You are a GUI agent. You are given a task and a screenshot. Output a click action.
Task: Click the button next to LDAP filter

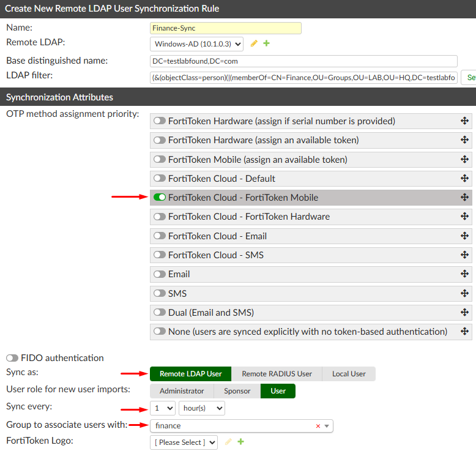[469, 78]
